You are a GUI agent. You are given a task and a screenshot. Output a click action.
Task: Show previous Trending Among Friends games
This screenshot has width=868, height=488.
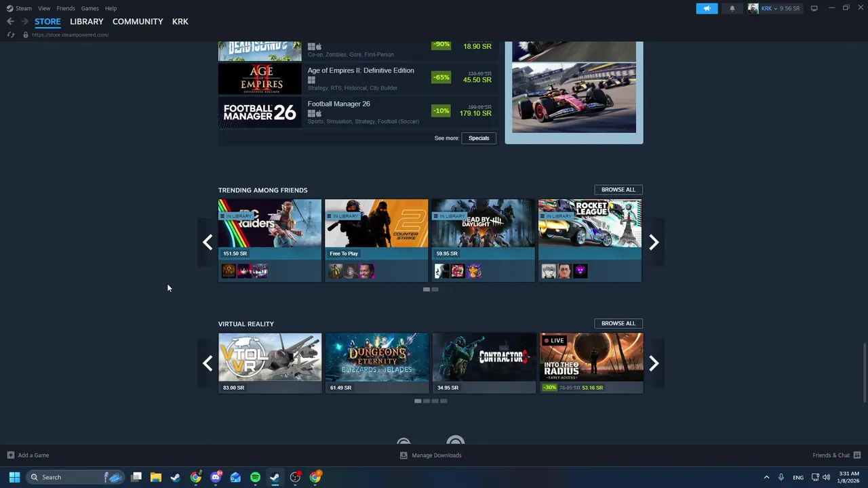coord(208,242)
